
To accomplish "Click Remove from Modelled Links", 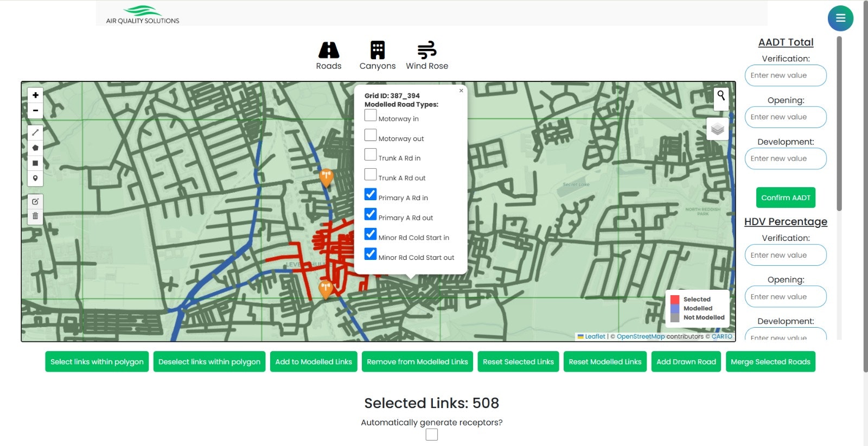I will pos(417,362).
